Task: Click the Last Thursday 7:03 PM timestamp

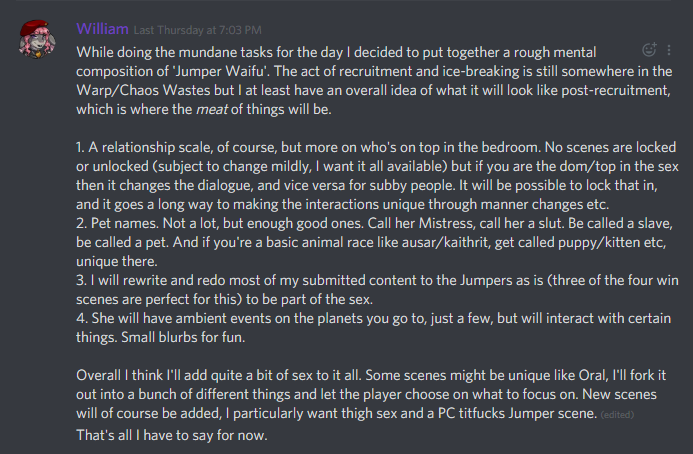Action: tap(198, 30)
